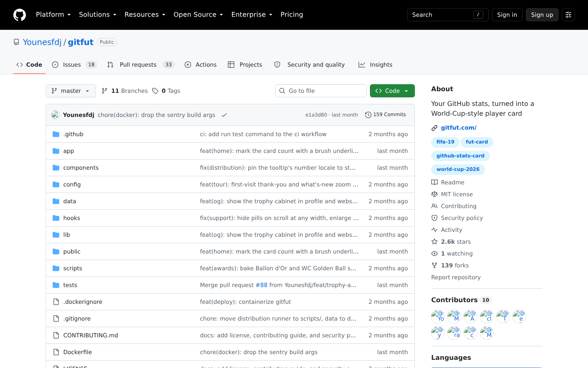Click the eye icon beside 1 watching
The height and width of the screenshot is (368, 588).
pyautogui.click(x=434, y=254)
